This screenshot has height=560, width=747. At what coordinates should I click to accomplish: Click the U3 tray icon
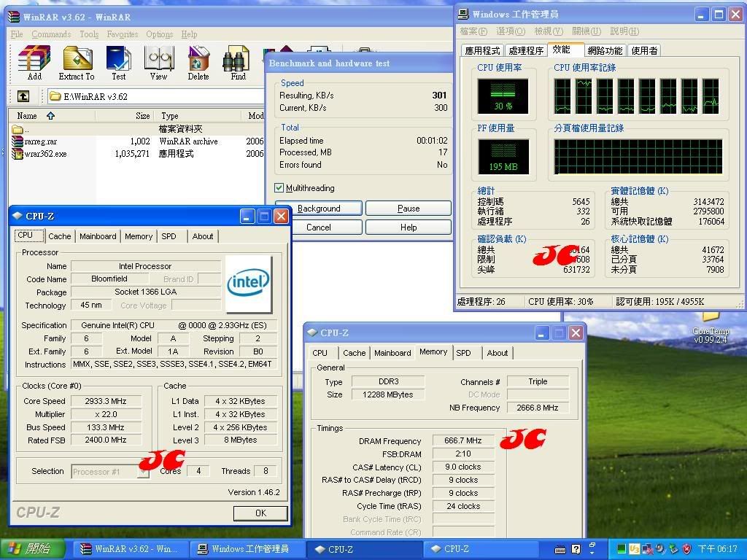coord(634,549)
